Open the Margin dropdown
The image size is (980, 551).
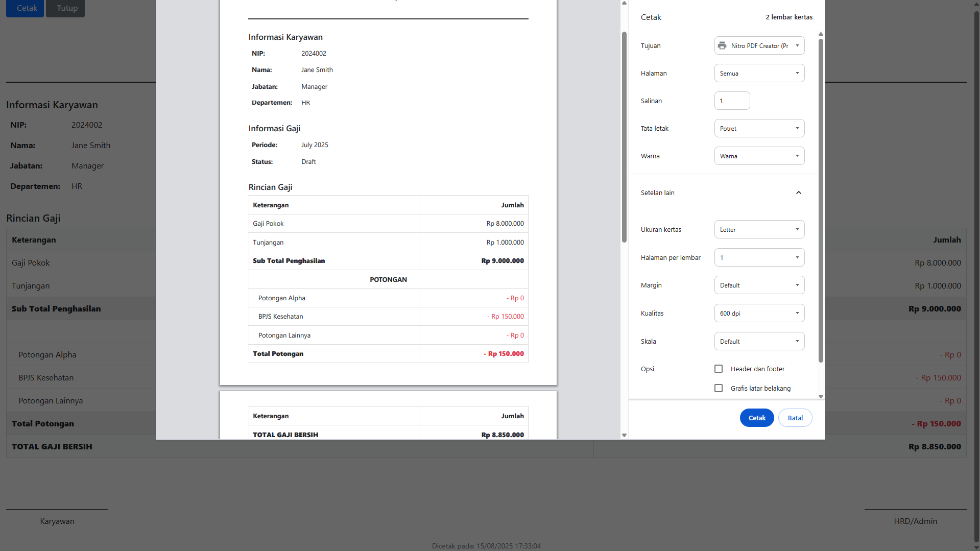point(759,285)
